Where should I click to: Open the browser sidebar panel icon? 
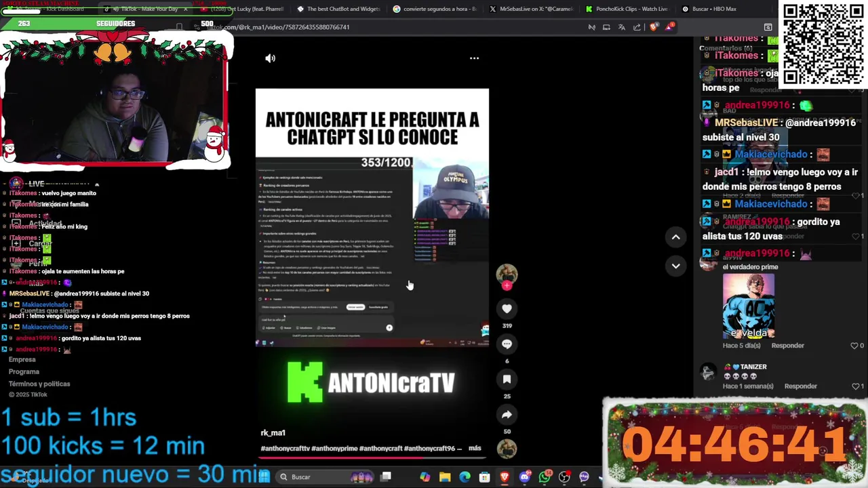768,27
